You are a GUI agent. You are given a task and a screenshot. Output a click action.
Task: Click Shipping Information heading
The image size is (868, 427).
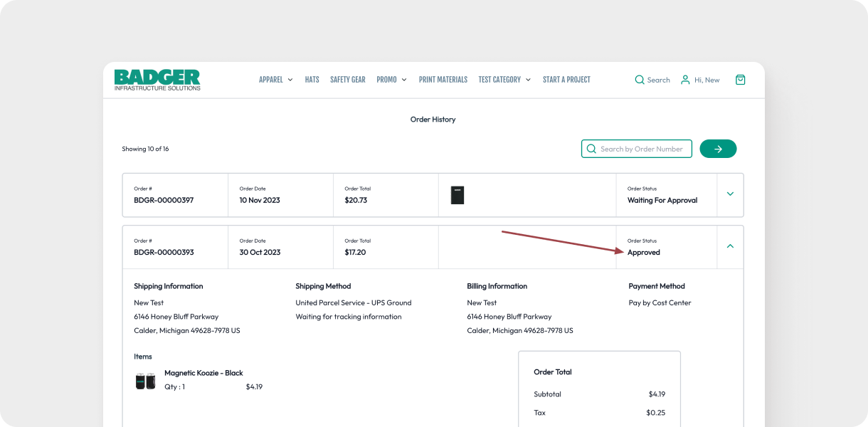169,286
